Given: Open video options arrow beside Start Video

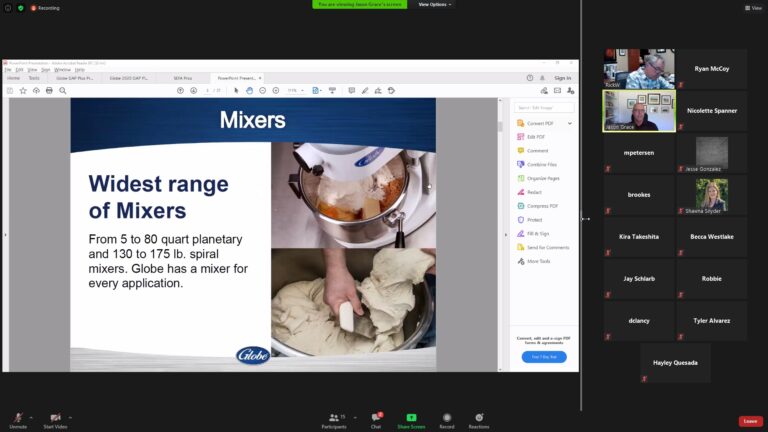Looking at the screenshot, I should (70, 417).
